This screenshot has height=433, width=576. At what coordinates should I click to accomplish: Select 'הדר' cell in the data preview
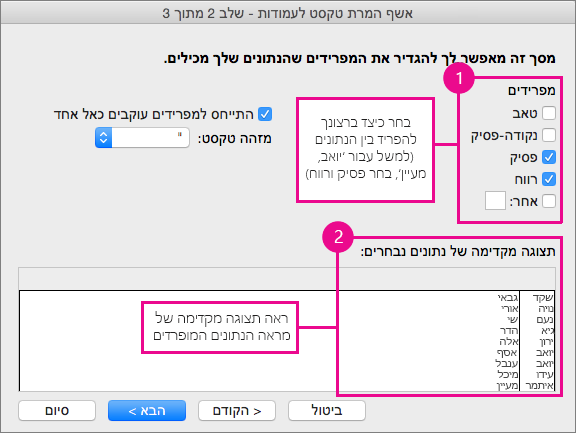509,331
